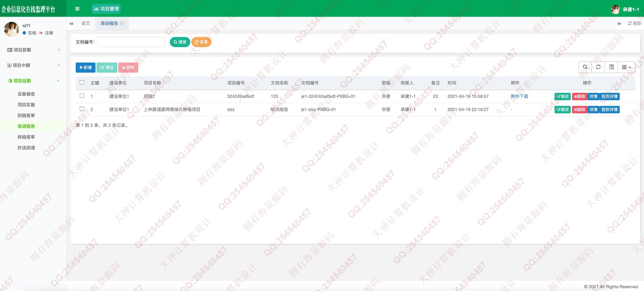
Task: Toggle the hamburger sidebar menu icon
Action: tap(77, 9)
